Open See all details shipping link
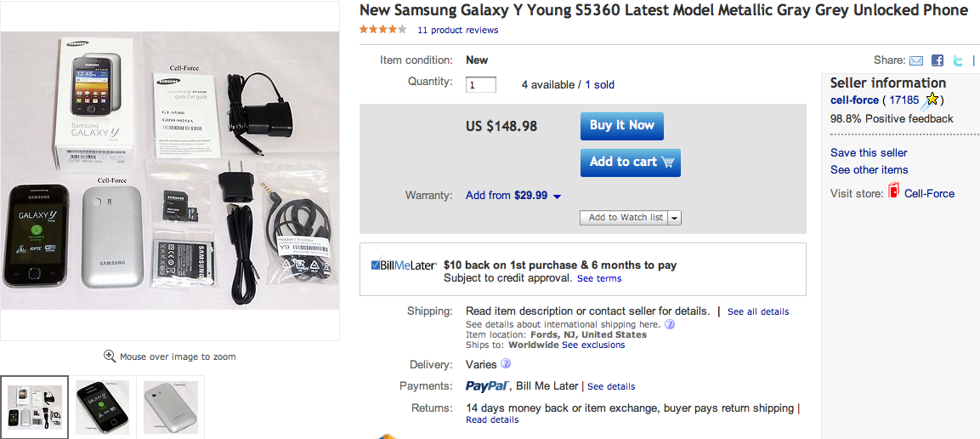Screen dimensions: 980x439 [758, 312]
